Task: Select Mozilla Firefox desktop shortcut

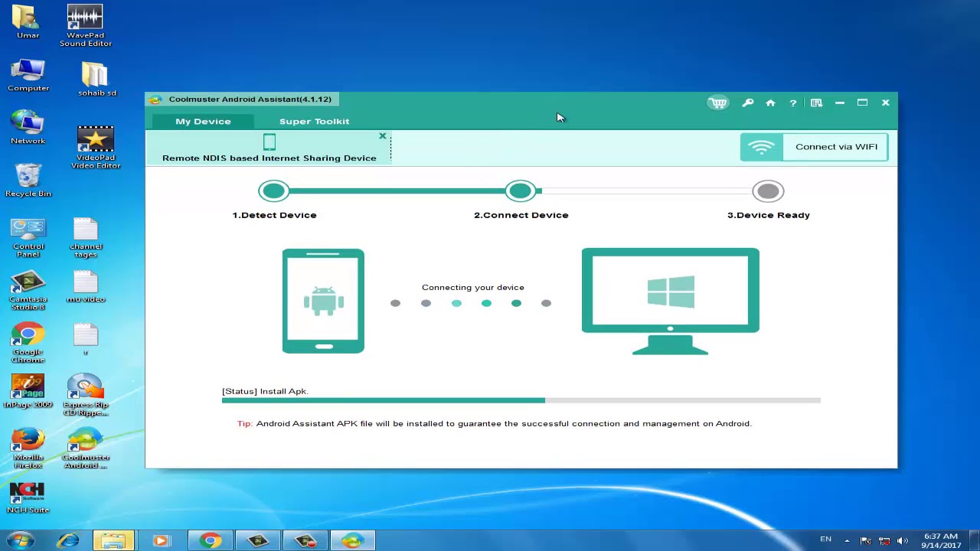Action: [28, 448]
